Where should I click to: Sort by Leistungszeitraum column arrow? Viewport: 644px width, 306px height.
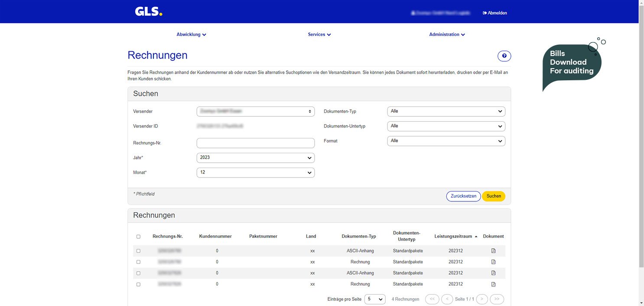coord(476,237)
